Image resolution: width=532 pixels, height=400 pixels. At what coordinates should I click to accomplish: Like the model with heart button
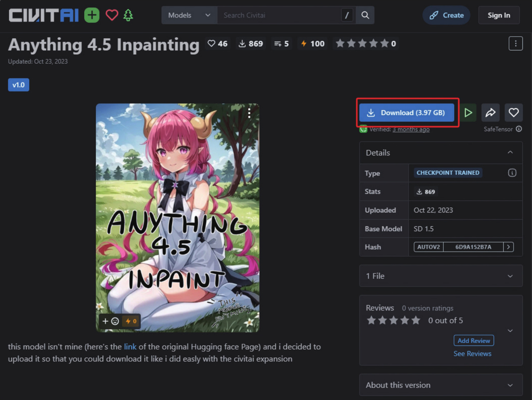[x=514, y=112]
